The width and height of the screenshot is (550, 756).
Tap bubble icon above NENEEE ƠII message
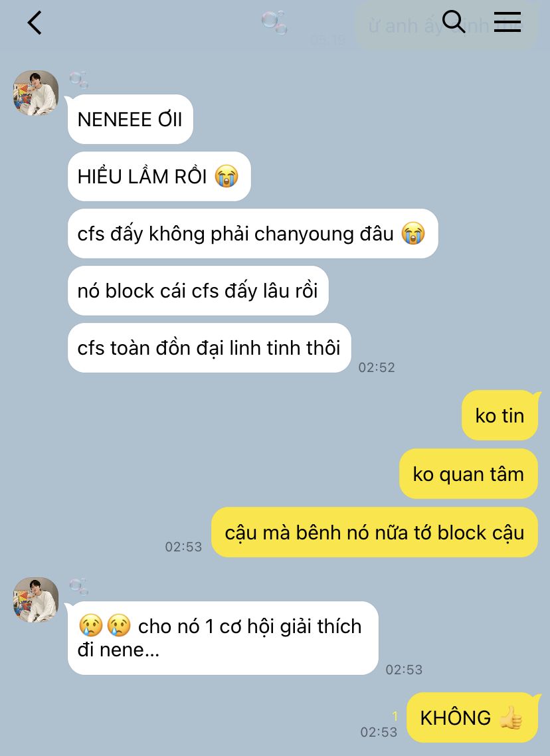[78, 80]
